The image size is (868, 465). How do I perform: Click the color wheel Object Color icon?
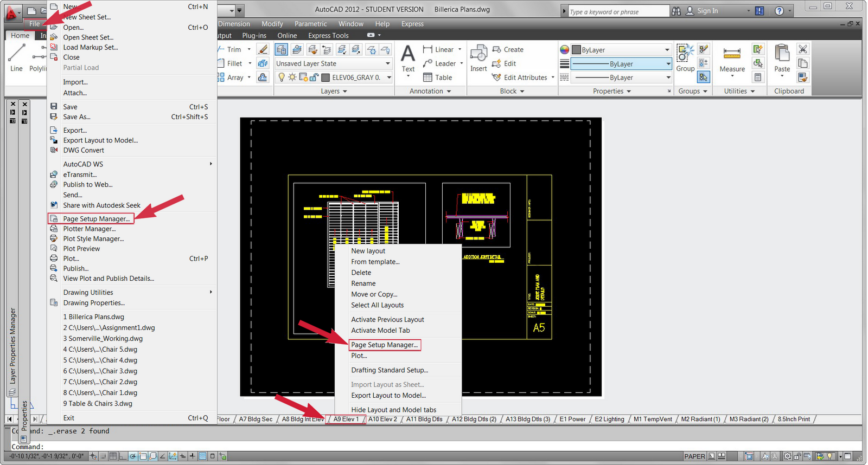564,49
